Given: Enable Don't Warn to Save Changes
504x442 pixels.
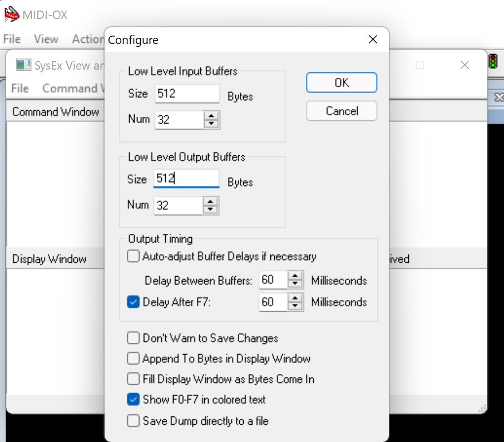Looking at the screenshot, I should 134,338.
